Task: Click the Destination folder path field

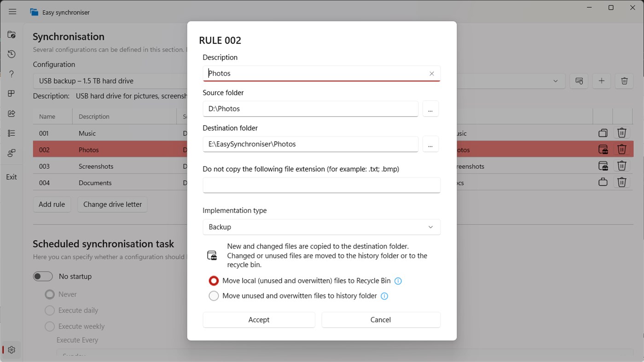Action: point(310,144)
